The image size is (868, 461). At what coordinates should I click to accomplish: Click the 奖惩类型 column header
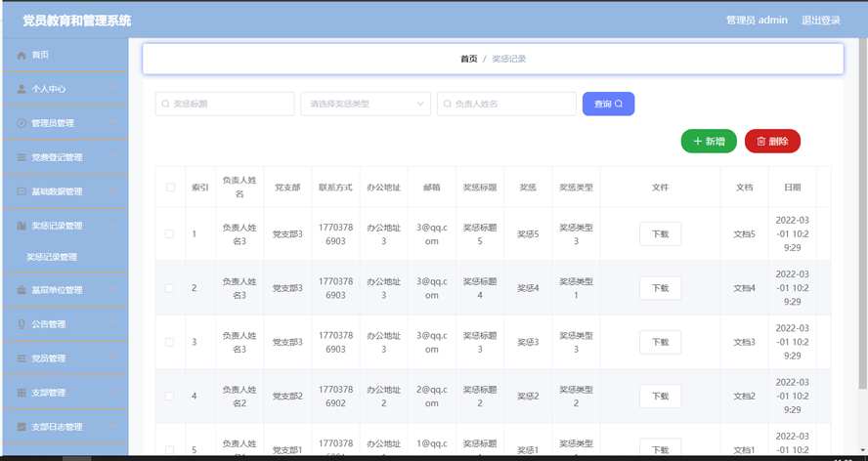coord(576,188)
